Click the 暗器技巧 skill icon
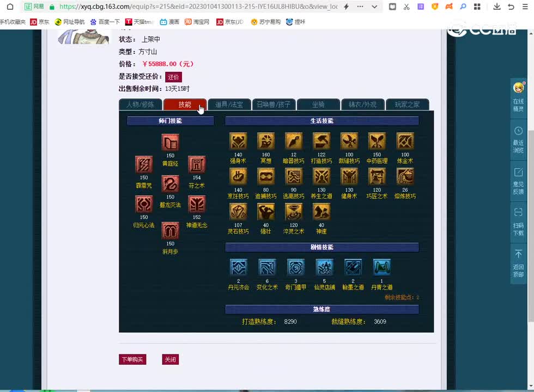Screen dimensions: 534x392 click(294, 141)
